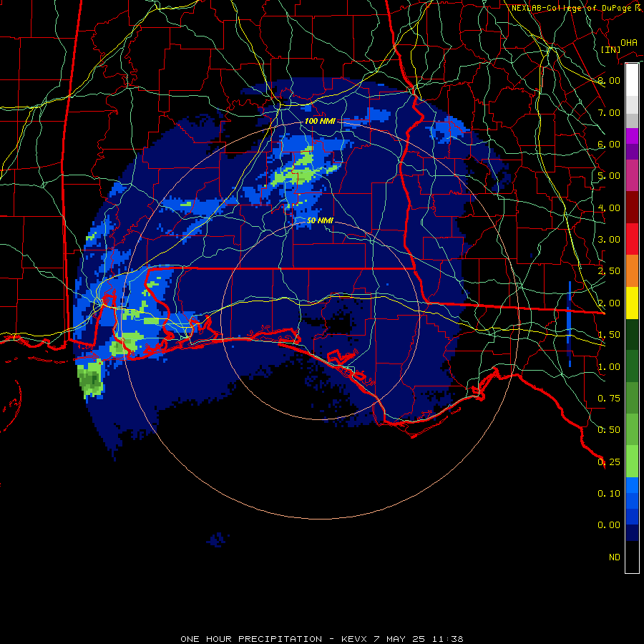Click the white swatch at the top of the color scale
The width and height of the screenshot is (644, 644).
[x=632, y=79]
